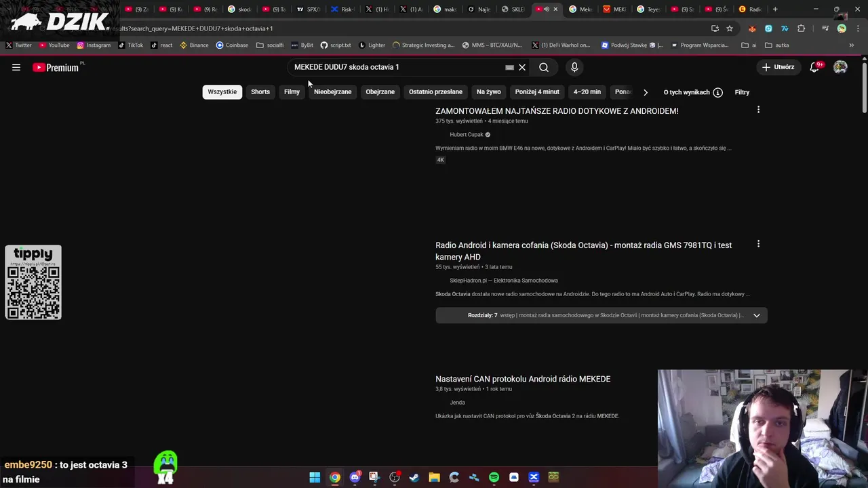Open O tych wynikach info
This screenshot has height=488, width=868.
click(693, 92)
